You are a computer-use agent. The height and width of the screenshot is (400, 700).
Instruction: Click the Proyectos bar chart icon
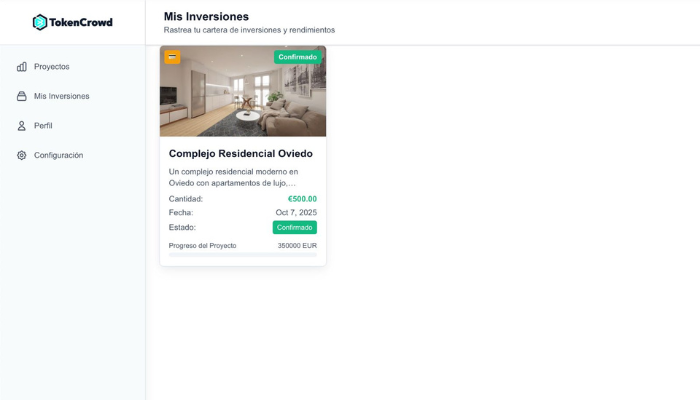pyautogui.click(x=21, y=67)
